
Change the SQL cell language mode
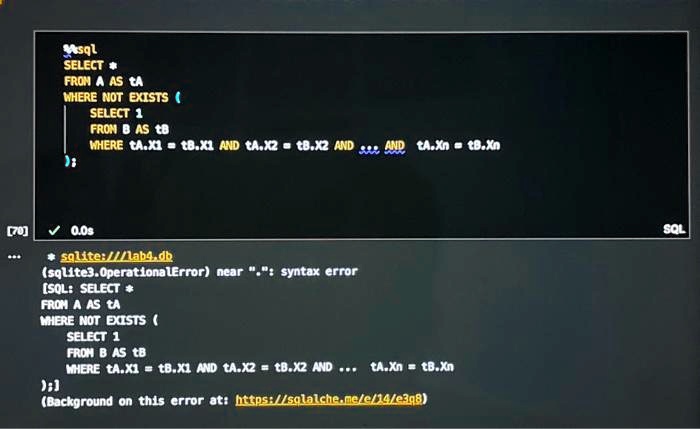click(674, 229)
